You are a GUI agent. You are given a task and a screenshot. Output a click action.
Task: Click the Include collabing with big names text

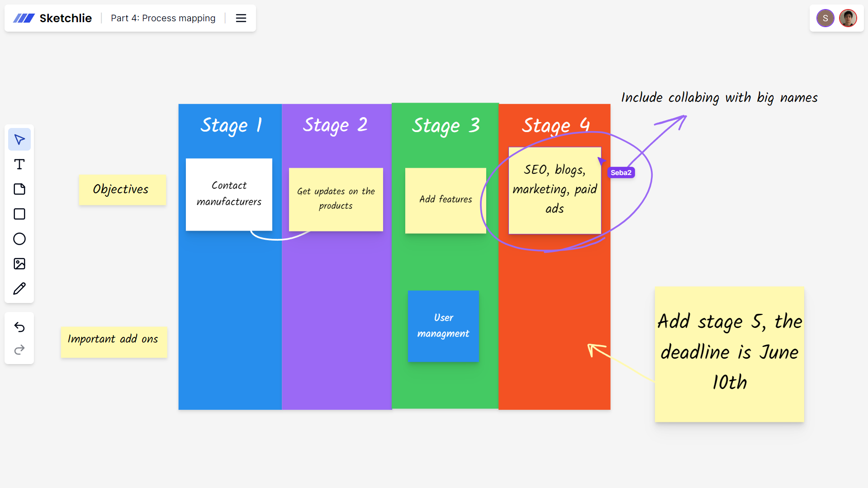719,98
